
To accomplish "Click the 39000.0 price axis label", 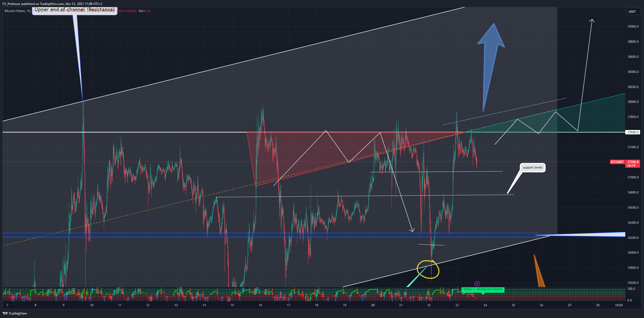I will pyautogui.click(x=633, y=27).
